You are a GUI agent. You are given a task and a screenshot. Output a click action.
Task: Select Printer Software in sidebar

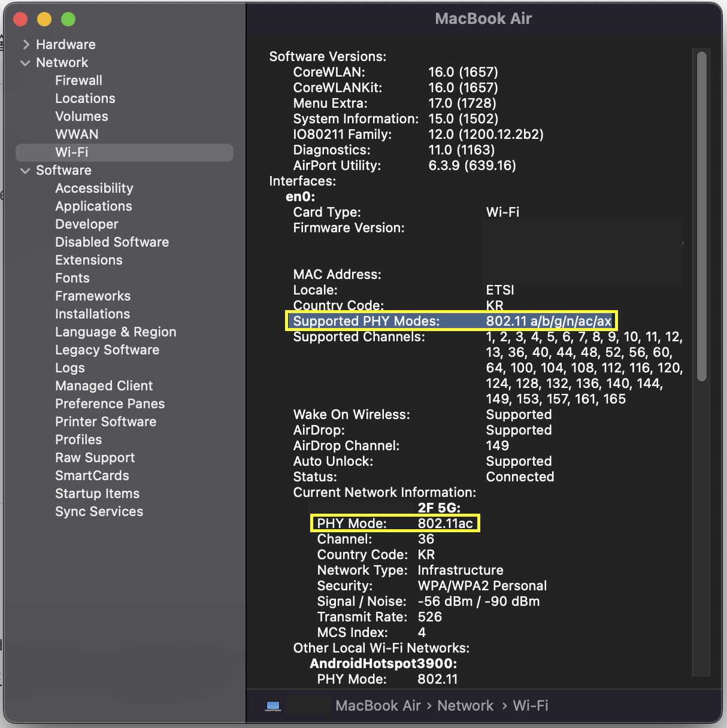105,421
